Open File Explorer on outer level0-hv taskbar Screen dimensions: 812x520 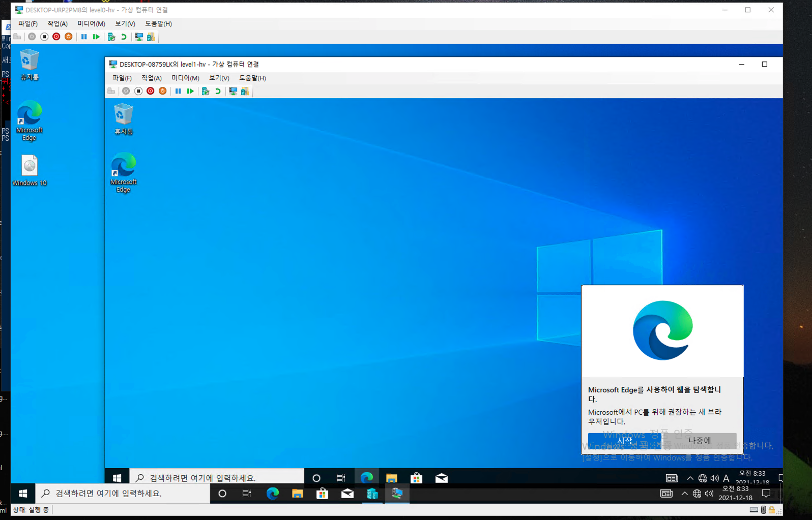point(297,493)
